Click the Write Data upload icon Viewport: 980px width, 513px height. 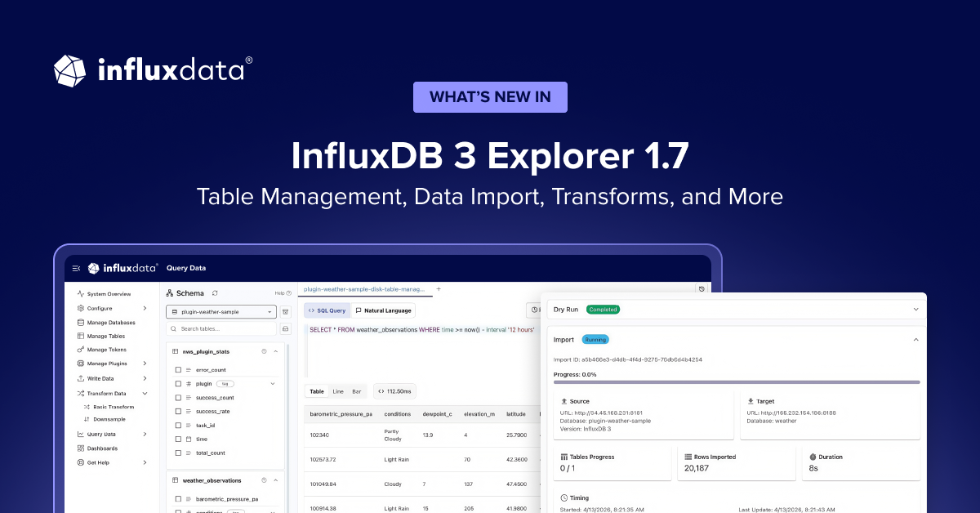(x=80, y=378)
